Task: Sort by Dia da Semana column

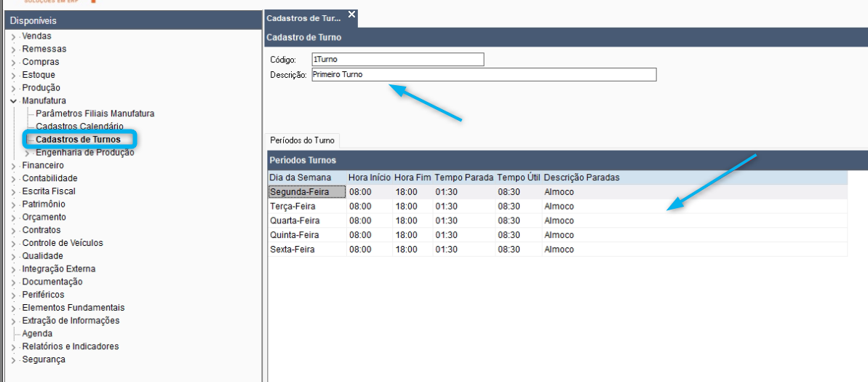Action: tap(307, 178)
